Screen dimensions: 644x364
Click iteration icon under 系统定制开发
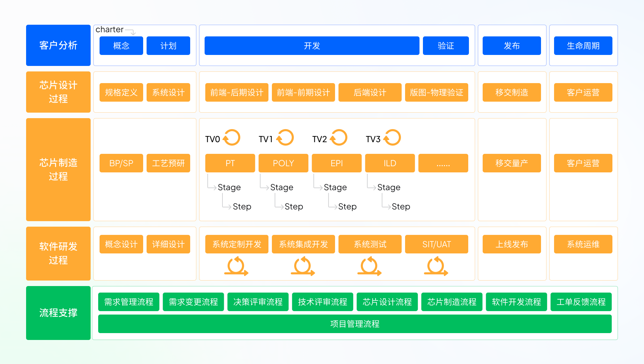[236, 266]
